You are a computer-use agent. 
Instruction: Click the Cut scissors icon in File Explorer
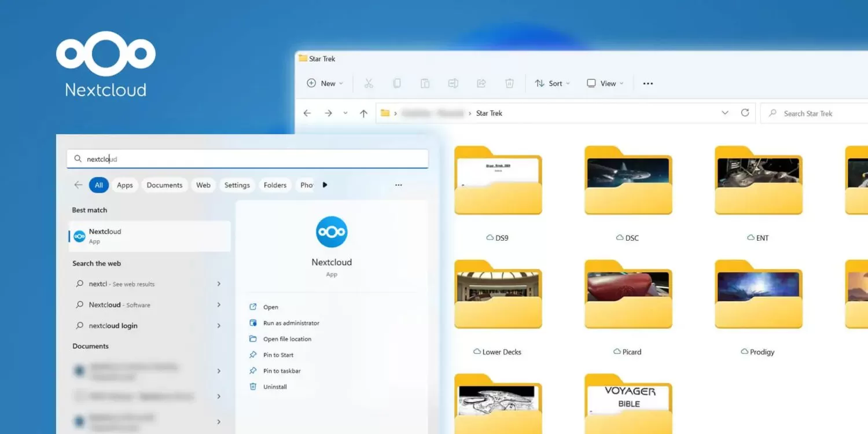(x=369, y=83)
